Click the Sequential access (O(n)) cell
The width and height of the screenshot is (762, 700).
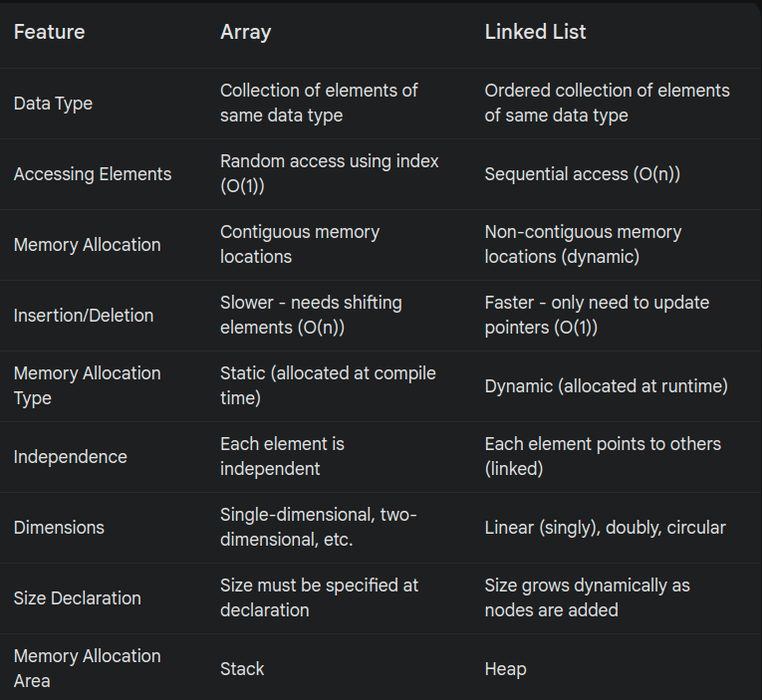582,174
